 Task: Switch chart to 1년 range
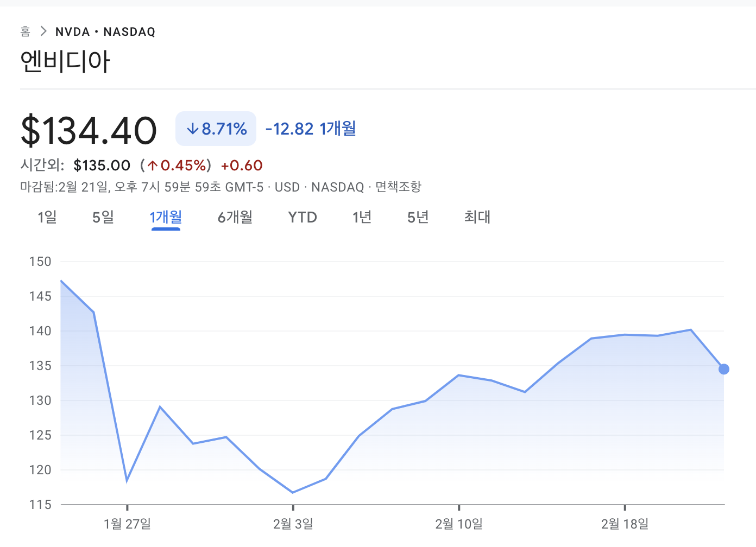(362, 217)
